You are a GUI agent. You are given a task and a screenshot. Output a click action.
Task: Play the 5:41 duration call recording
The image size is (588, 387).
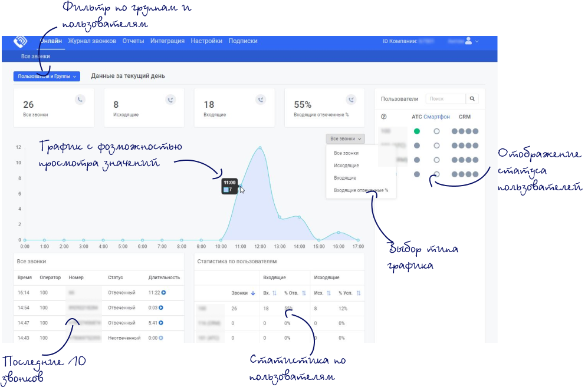click(160, 323)
